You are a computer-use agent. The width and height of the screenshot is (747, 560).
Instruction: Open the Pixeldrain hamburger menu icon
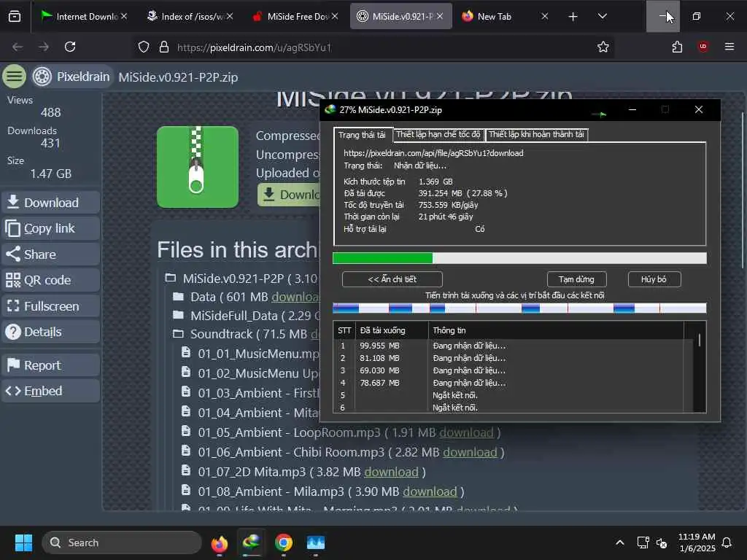[x=15, y=76]
